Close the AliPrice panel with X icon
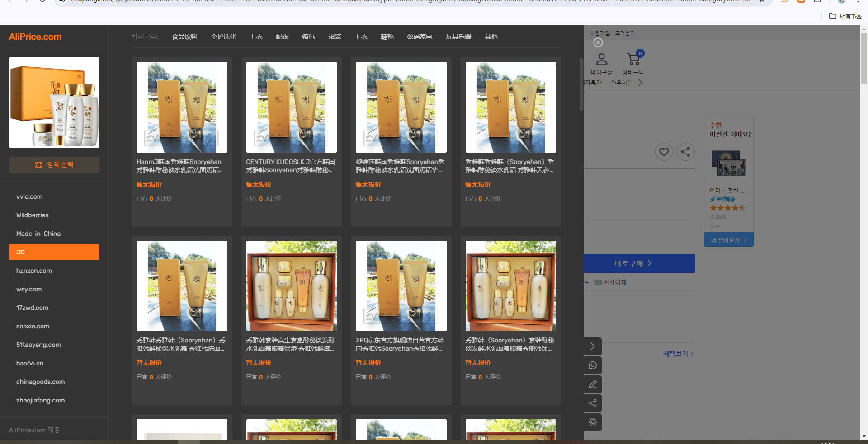Viewport: 868px width, 444px height. click(x=598, y=42)
